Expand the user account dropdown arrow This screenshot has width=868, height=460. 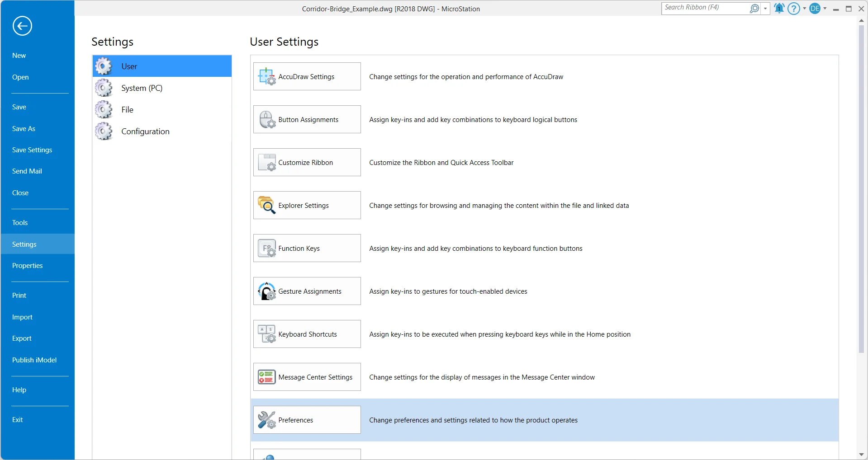pyautogui.click(x=825, y=8)
